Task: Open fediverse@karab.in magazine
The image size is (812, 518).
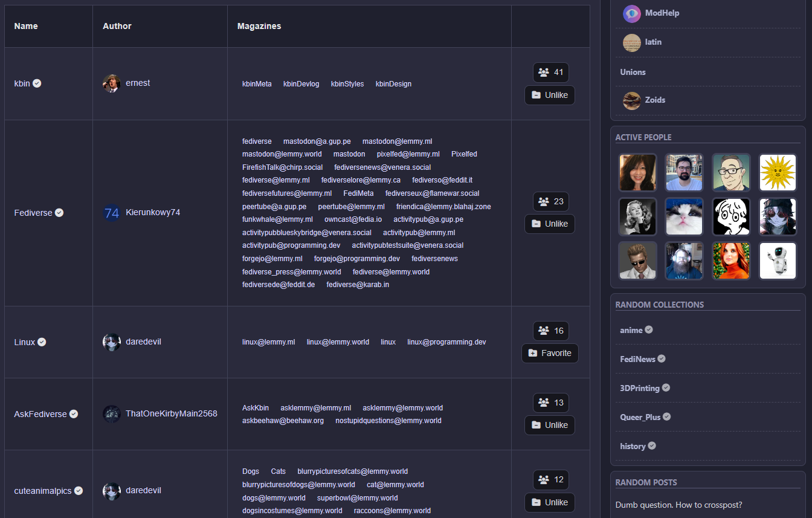Action: click(358, 285)
